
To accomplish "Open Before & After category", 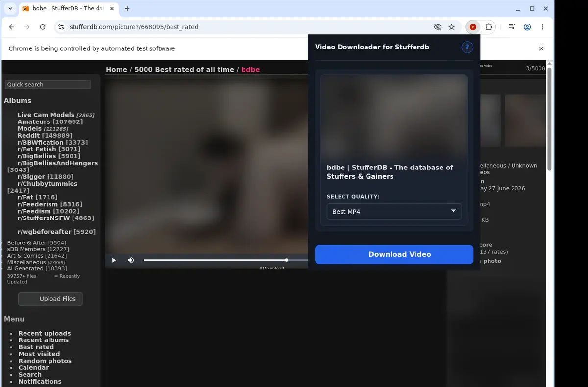I will [26, 242].
